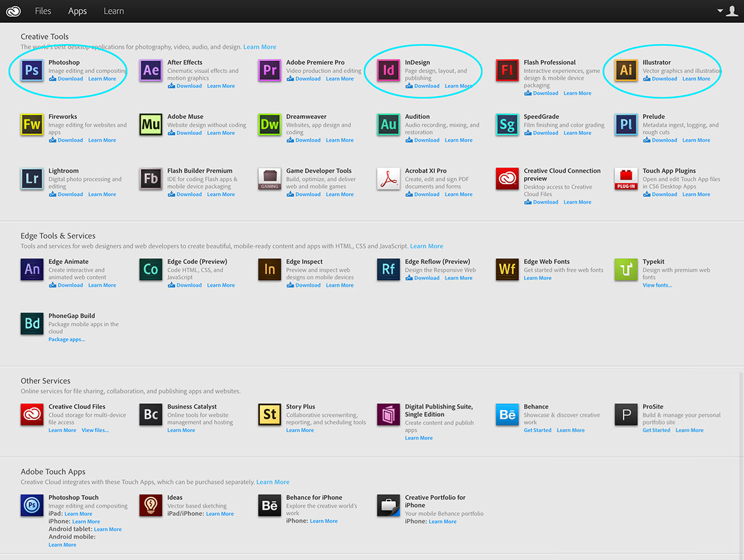Click the Business Catalyst Bc icon
Screen dimensions: 744x560
[151, 415]
